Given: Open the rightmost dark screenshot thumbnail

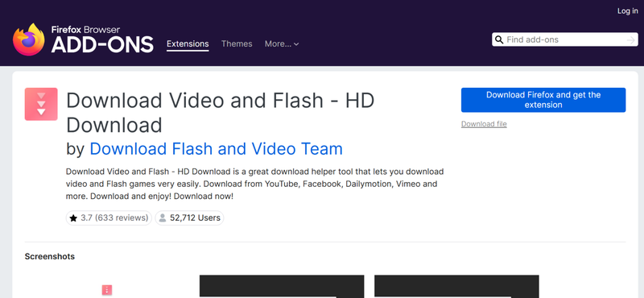Looking at the screenshot, I should [x=456, y=287].
